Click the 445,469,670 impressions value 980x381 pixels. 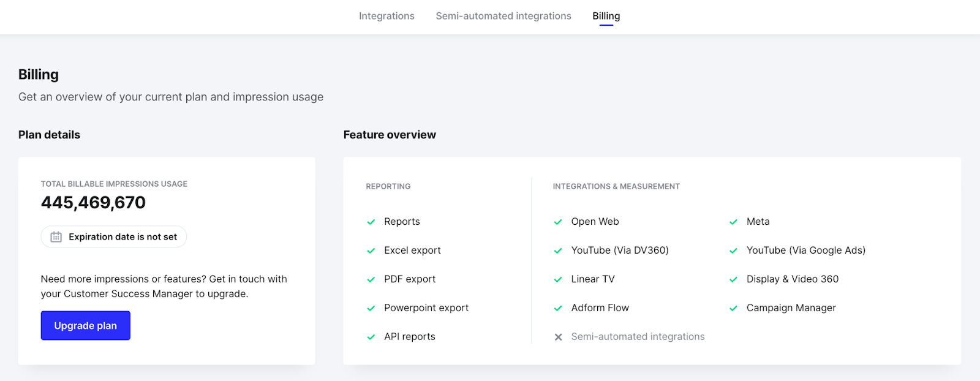point(93,203)
